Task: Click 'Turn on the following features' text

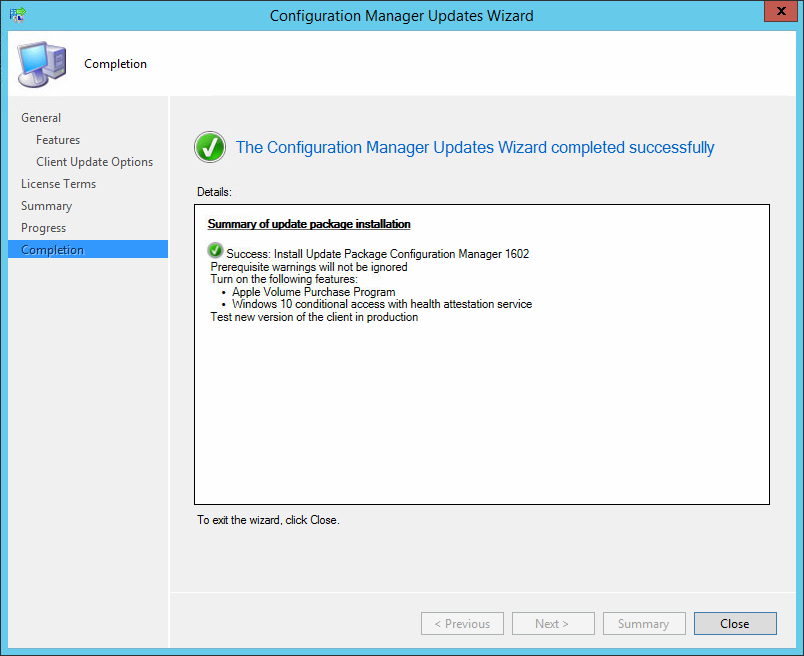Action: click(284, 279)
